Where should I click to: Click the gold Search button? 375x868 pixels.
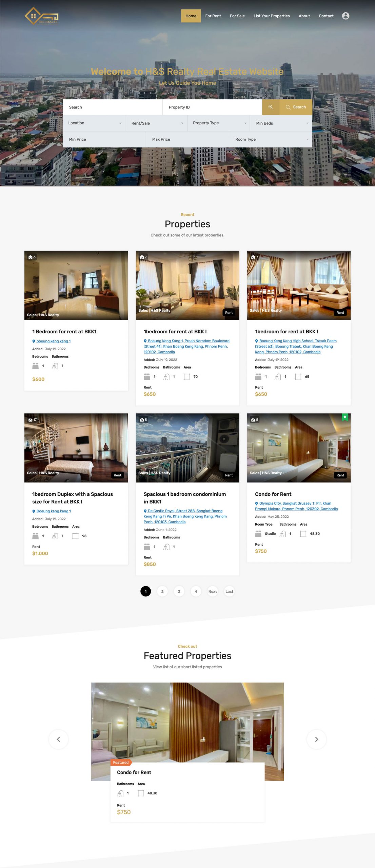(x=296, y=107)
